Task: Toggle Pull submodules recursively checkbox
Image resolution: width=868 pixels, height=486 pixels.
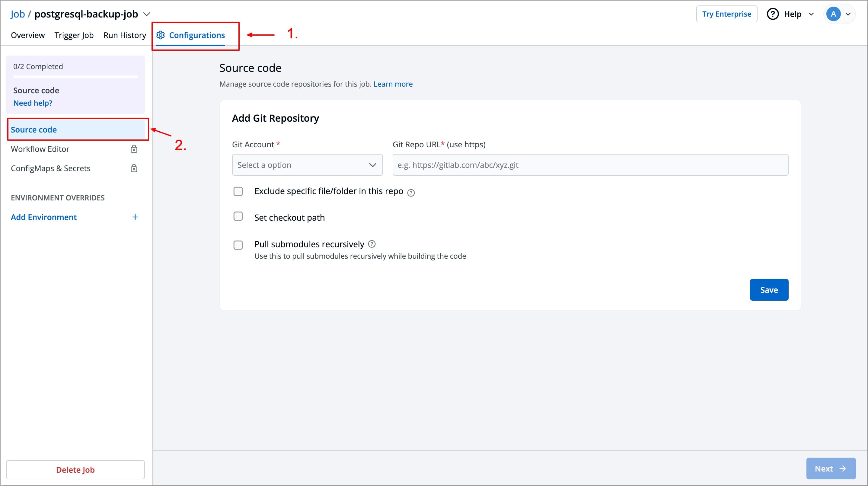Action: pyautogui.click(x=238, y=245)
